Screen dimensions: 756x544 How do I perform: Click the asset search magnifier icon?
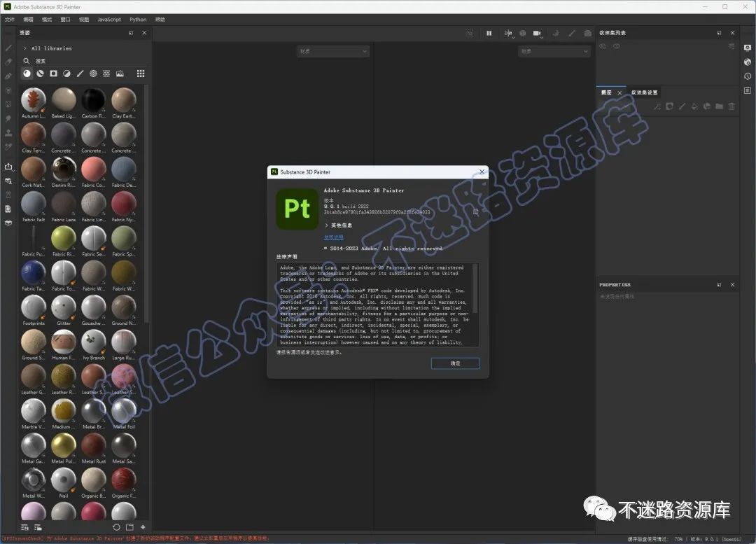[27, 61]
